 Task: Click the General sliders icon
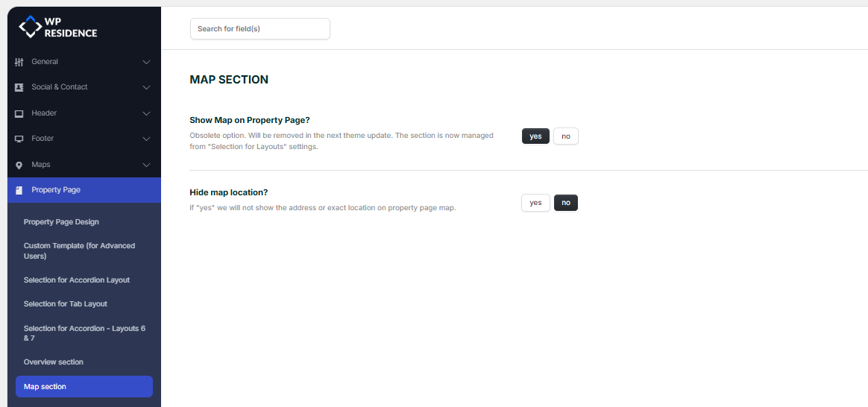pyautogui.click(x=19, y=62)
